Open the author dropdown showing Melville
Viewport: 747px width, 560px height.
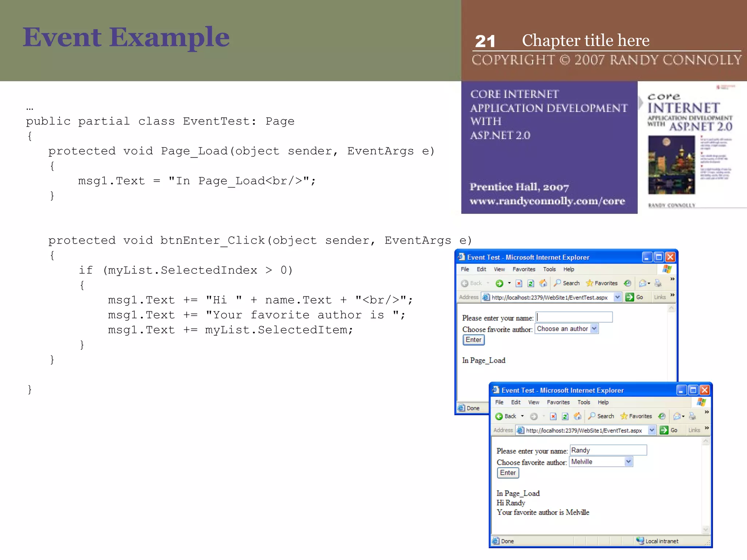coord(628,462)
